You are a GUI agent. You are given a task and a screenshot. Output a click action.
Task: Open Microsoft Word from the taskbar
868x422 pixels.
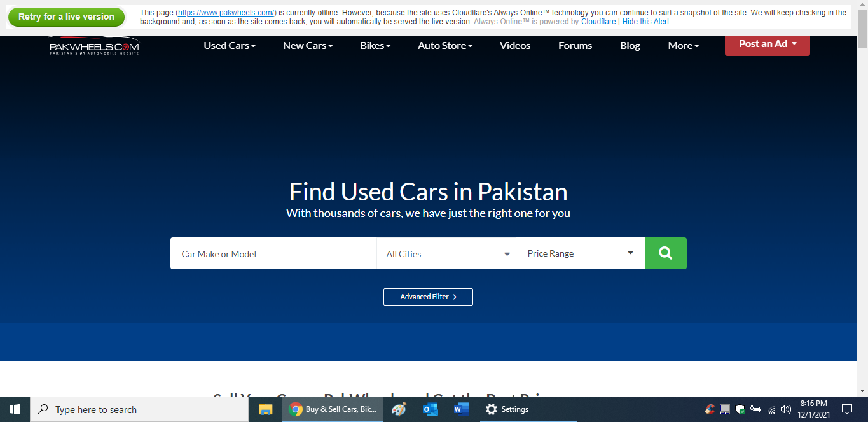[x=461, y=409]
